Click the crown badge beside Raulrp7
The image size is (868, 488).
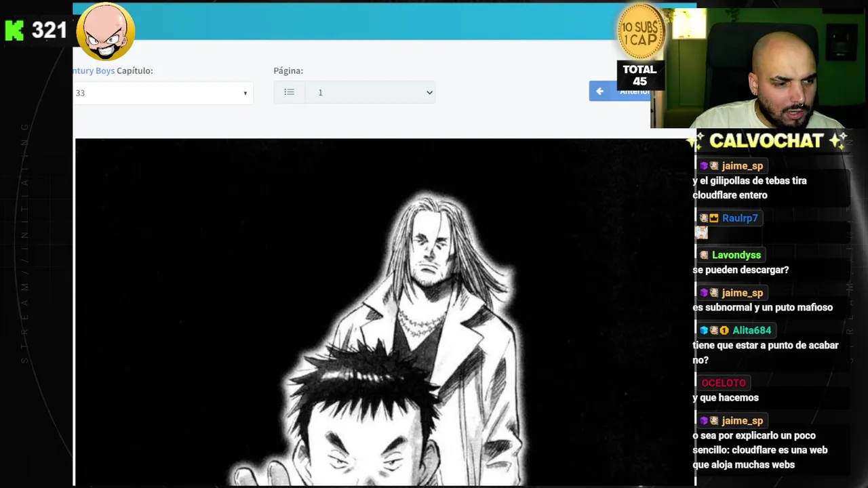[714, 218]
